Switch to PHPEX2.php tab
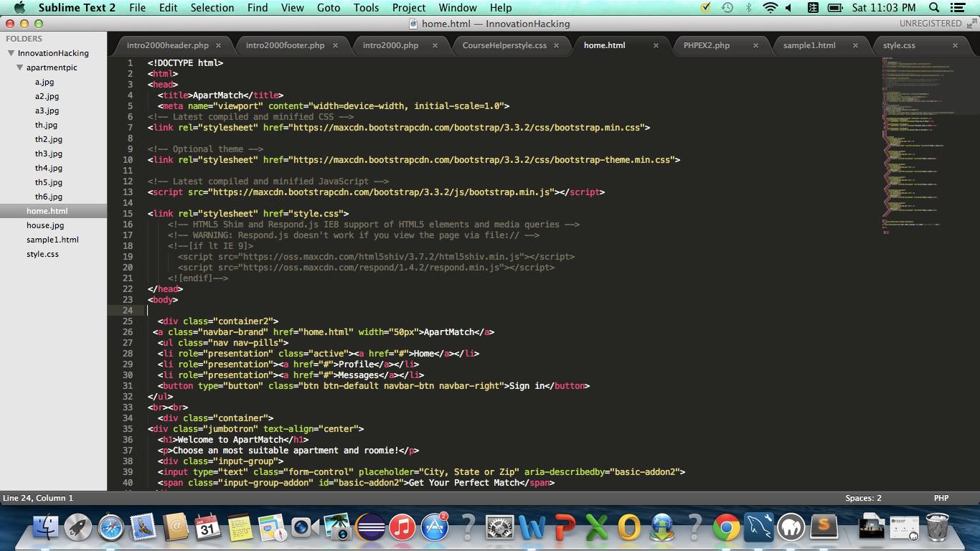 (x=707, y=45)
